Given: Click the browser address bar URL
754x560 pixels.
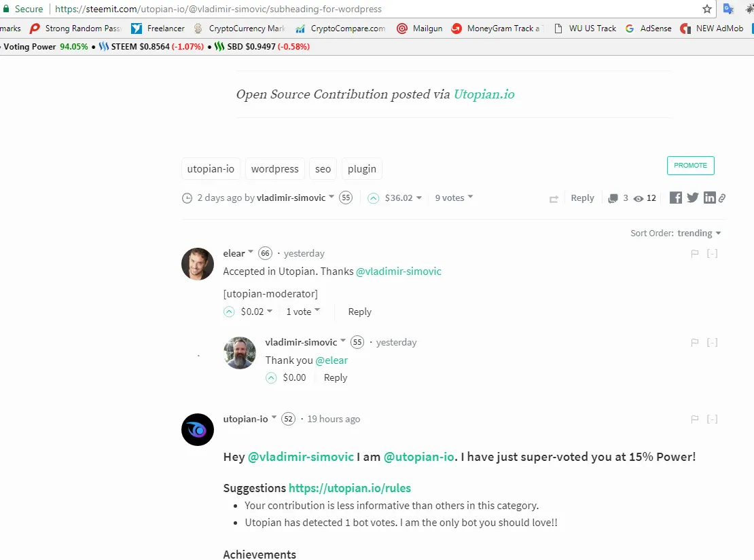Looking at the screenshot, I should click(x=218, y=9).
